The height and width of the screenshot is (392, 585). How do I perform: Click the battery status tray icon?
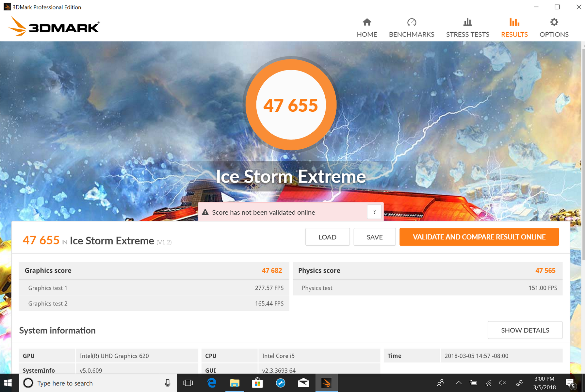[x=473, y=383]
